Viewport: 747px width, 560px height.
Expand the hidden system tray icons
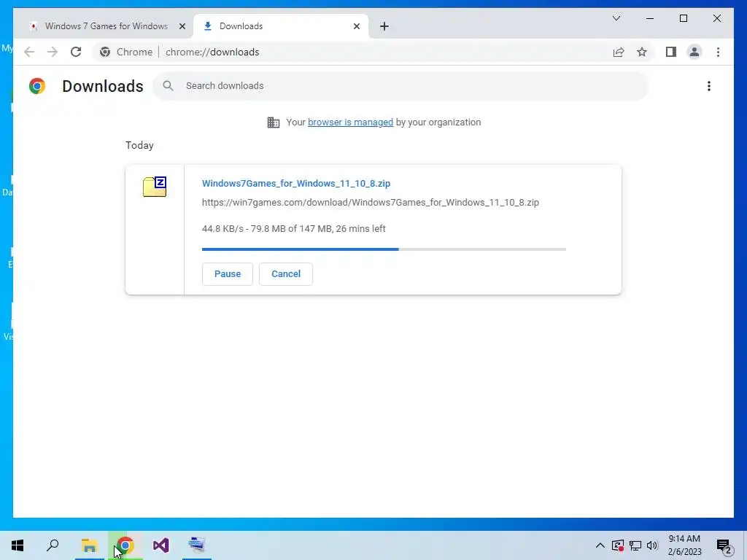pos(600,545)
